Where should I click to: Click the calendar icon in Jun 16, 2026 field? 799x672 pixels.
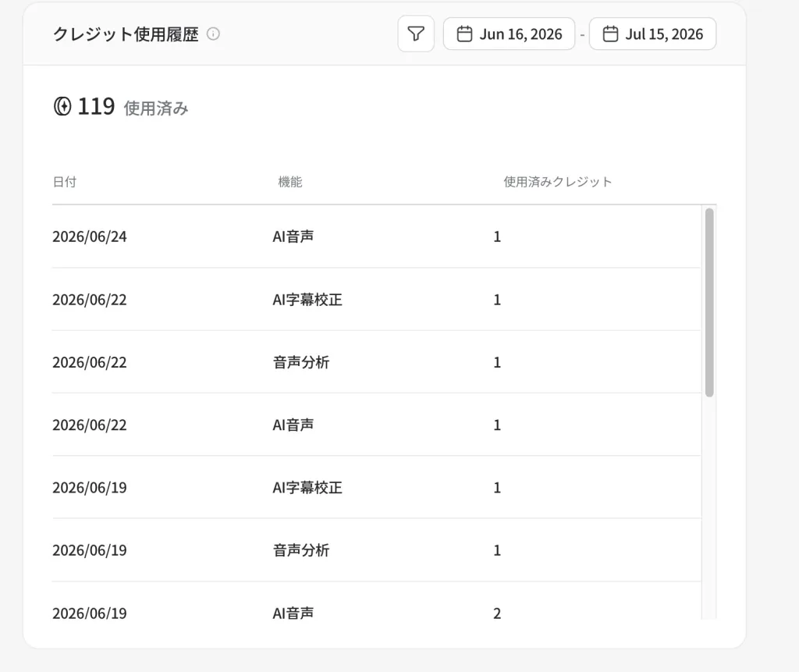click(464, 34)
